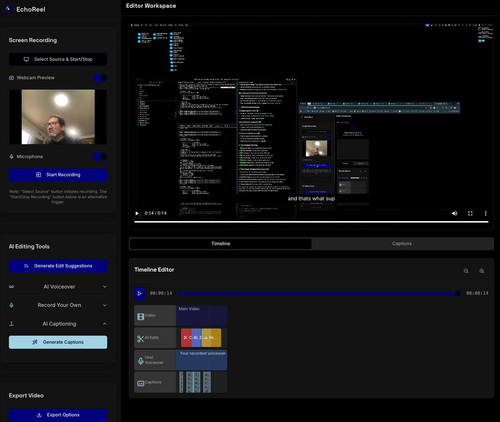
Task: Select the Timeline tab
Action: point(220,244)
